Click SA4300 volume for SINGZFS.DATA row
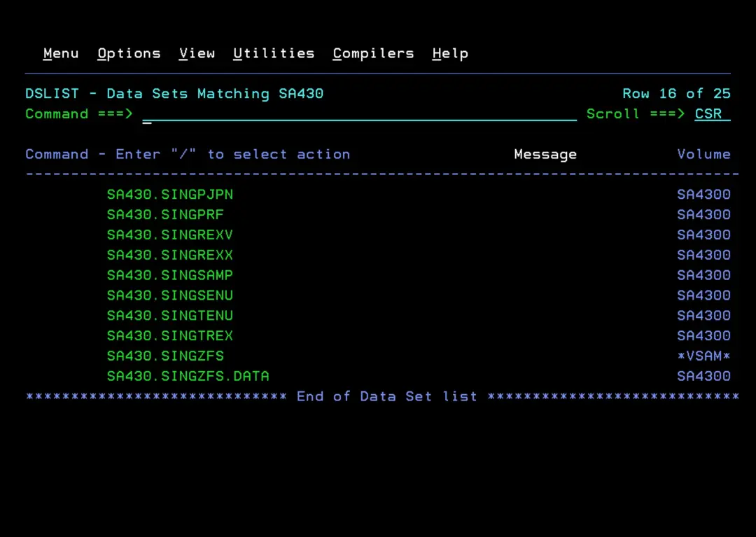 [704, 377]
